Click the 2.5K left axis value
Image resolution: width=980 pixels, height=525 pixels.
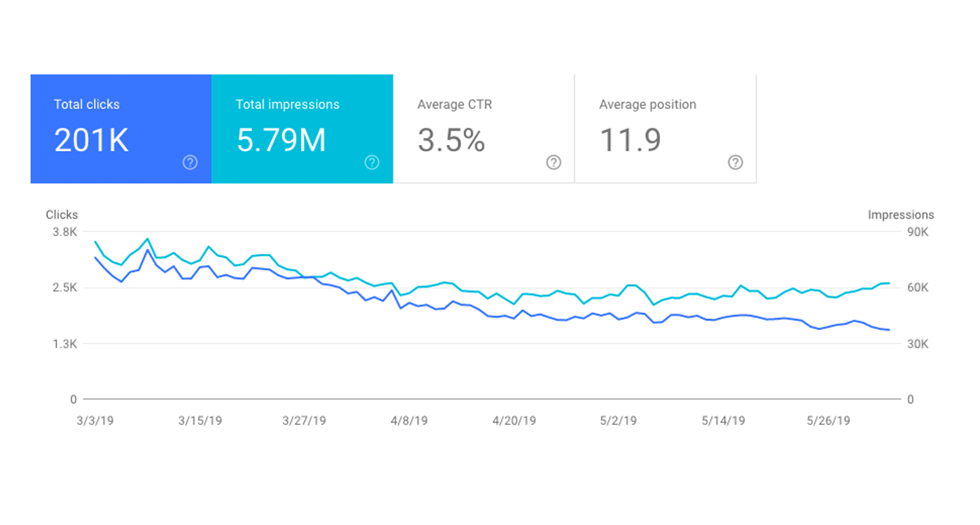(64, 288)
